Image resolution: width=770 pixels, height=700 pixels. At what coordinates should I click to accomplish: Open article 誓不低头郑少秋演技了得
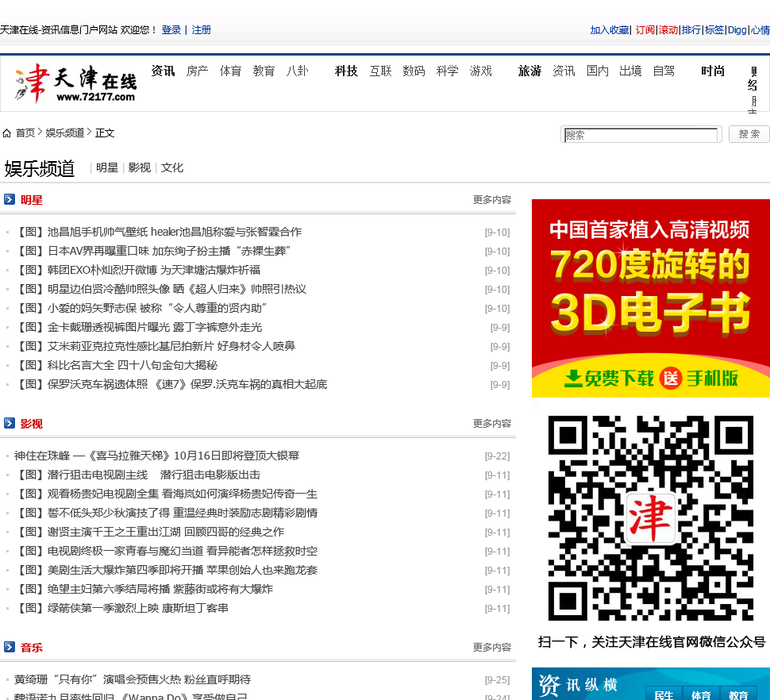(165, 513)
